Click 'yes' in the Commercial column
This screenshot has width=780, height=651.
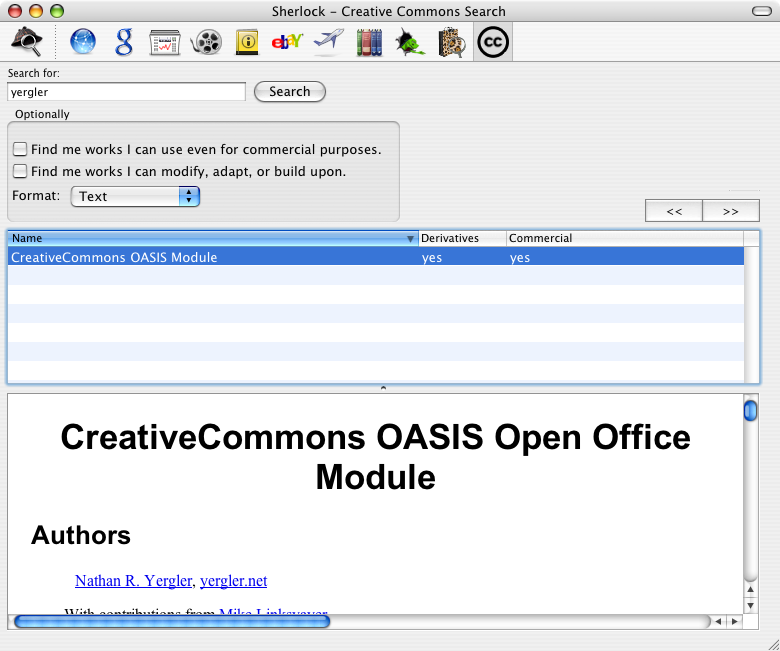520,258
